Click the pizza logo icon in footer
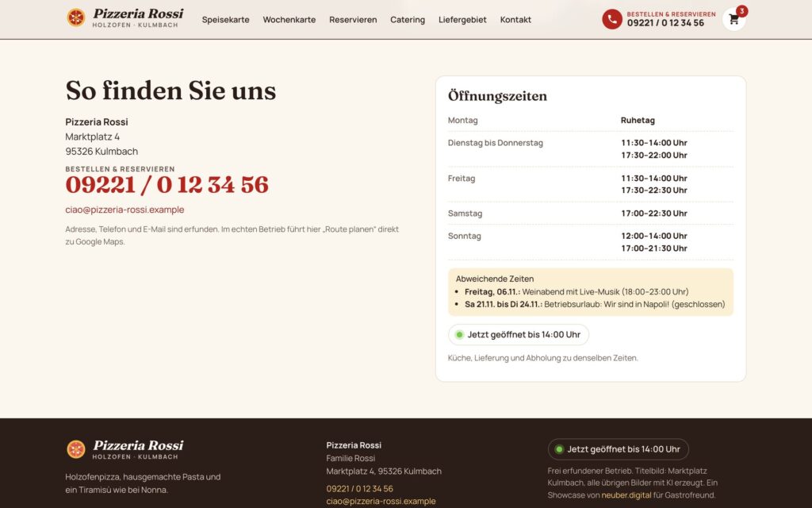This screenshot has width=812, height=508. (76, 449)
